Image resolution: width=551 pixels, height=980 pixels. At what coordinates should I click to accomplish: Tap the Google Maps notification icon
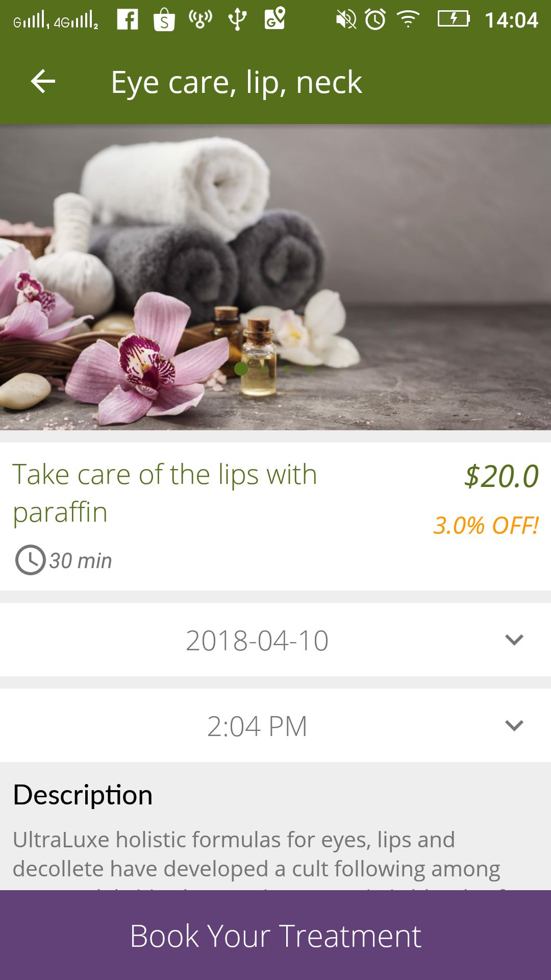[x=274, y=19]
